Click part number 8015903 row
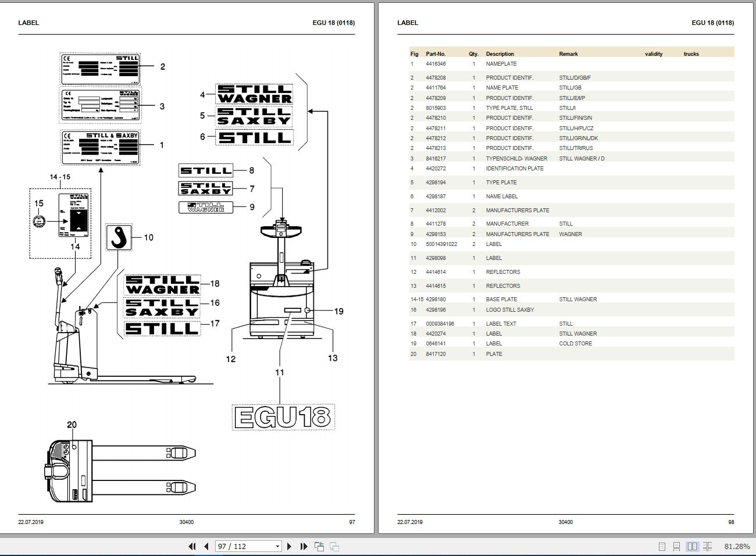The height and width of the screenshot is (556, 756). coord(572,108)
